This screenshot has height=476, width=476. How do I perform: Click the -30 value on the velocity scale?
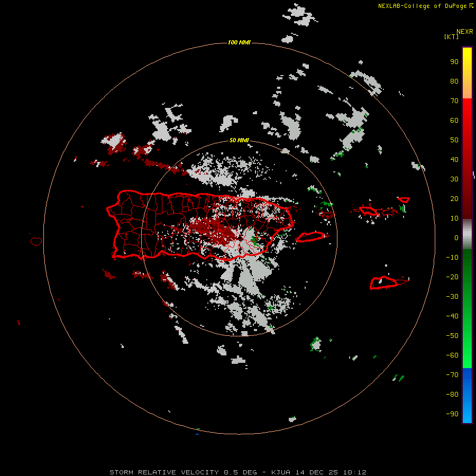pyautogui.click(x=452, y=297)
